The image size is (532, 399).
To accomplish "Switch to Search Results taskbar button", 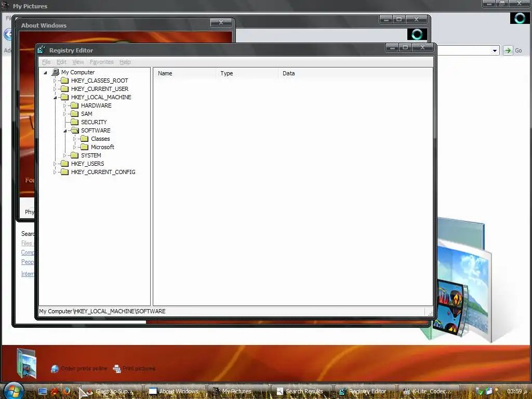I will [x=302, y=391].
